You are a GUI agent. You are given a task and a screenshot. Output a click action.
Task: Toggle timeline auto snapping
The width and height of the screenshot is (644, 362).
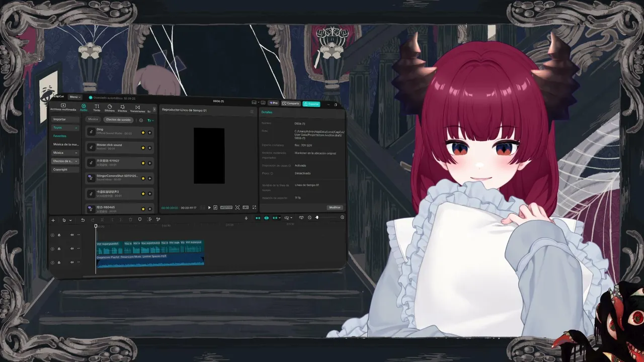(267, 218)
